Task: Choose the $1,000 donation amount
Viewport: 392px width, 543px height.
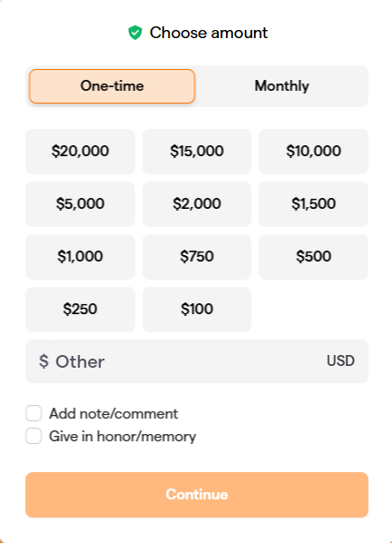Action: tap(80, 257)
